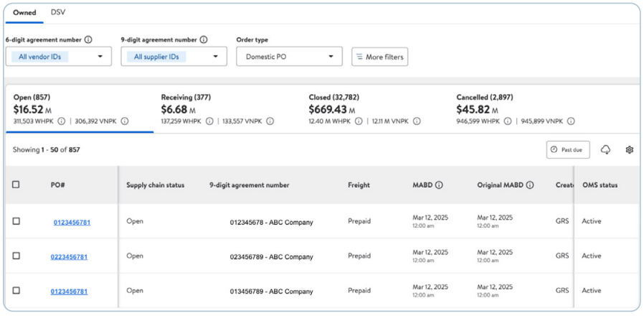Click the Supply chain status column header
This screenshot has height=316, width=644.
155,185
